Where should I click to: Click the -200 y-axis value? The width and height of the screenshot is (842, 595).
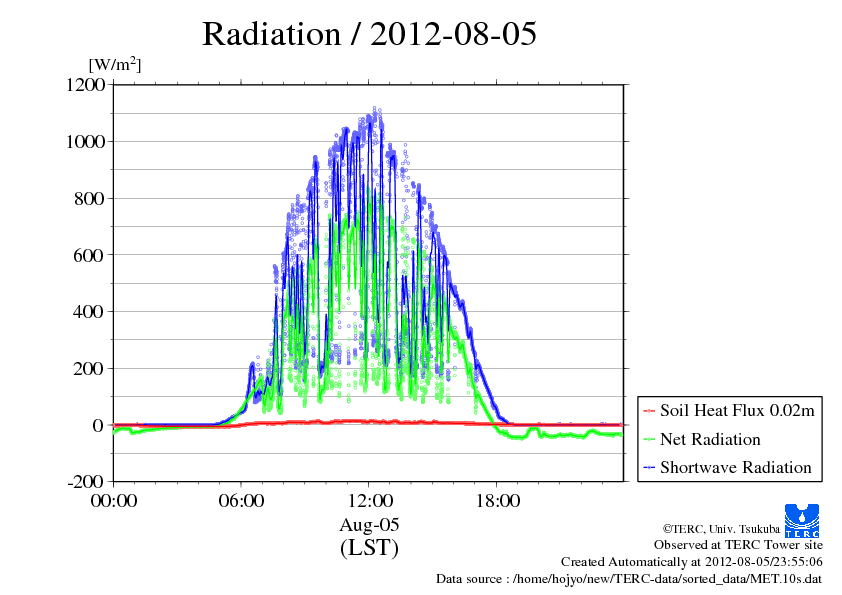(85, 482)
